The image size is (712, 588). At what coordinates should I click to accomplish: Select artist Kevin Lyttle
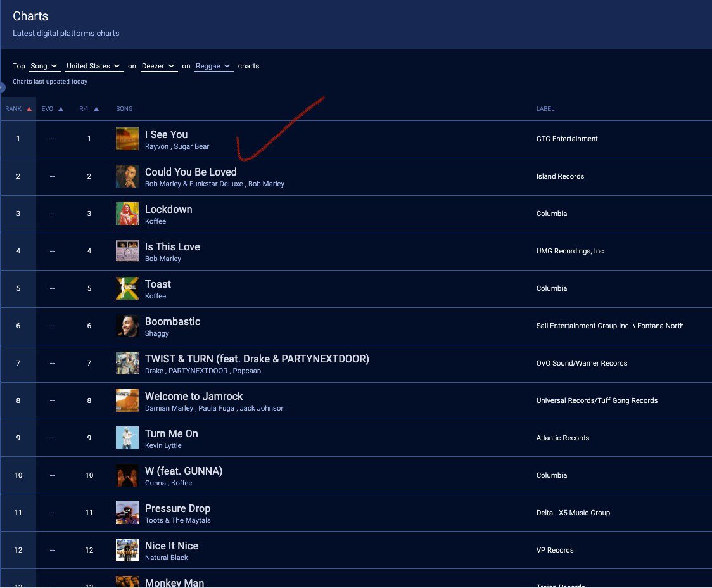click(x=163, y=445)
